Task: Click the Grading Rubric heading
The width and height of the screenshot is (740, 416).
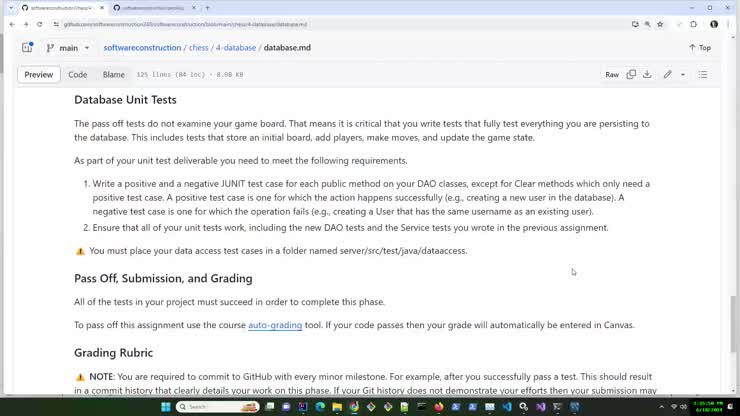Action: [113, 353]
